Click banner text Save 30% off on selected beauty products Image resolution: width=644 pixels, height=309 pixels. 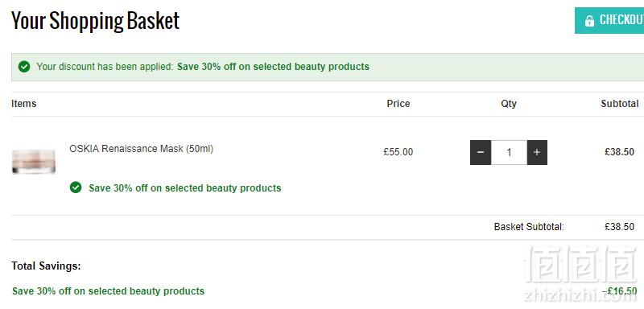[x=273, y=67]
